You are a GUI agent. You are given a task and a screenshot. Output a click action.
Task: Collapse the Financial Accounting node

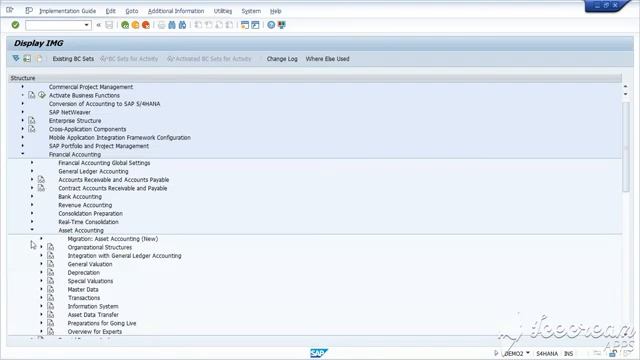tap(22, 154)
